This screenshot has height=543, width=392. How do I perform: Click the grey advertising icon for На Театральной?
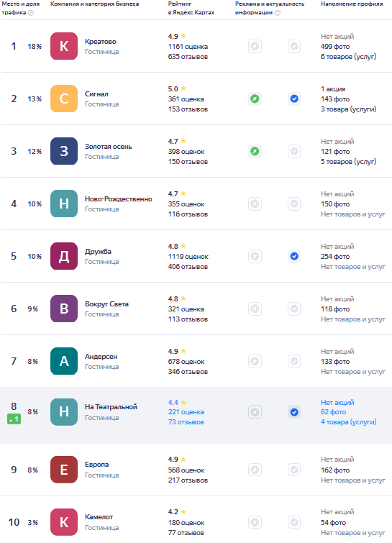(x=255, y=412)
